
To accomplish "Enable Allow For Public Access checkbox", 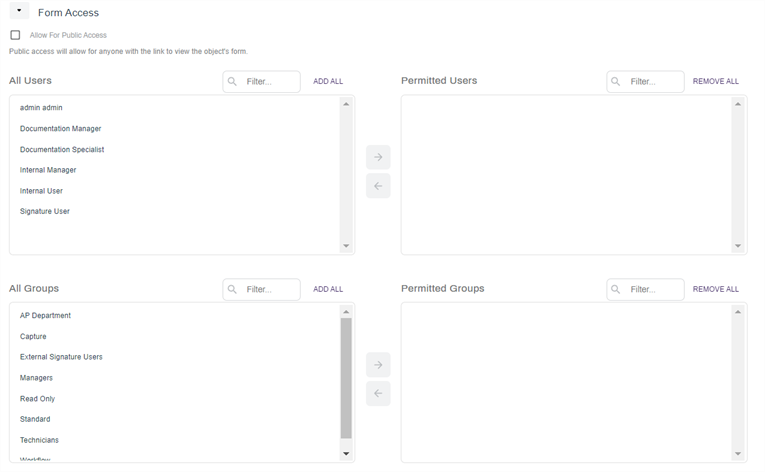I will coord(16,35).
